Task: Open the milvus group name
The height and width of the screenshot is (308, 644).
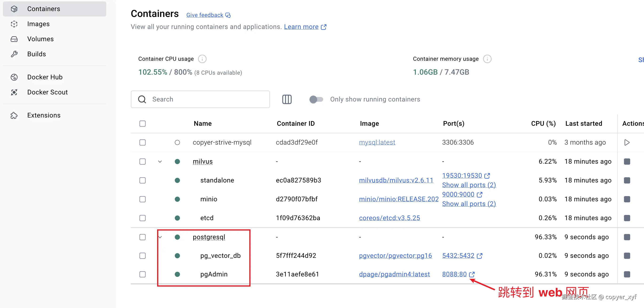Action: [x=203, y=161]
